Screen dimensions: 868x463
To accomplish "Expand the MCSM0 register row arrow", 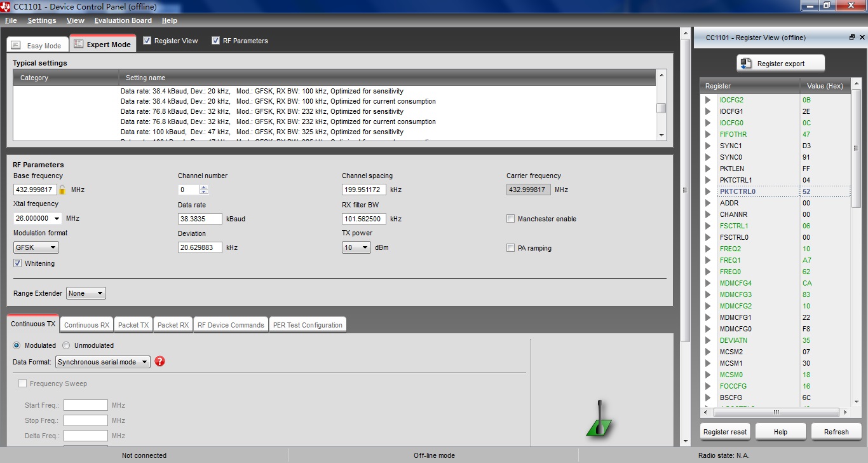I will 708,375.
